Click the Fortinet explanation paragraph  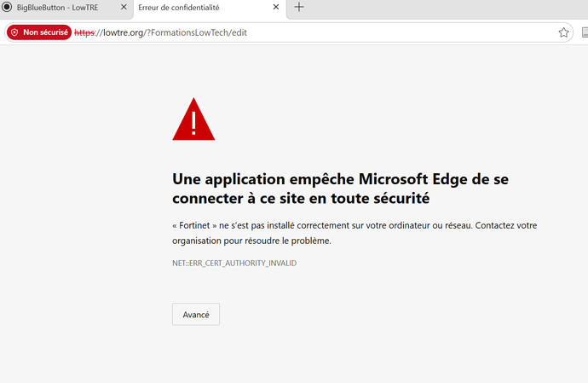355,233
